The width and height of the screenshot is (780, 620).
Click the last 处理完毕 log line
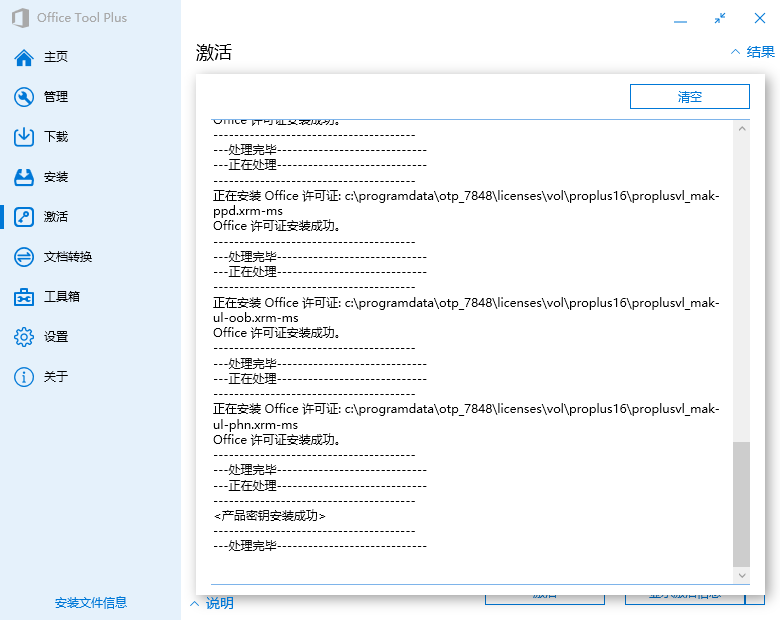[x=320, y=546]
